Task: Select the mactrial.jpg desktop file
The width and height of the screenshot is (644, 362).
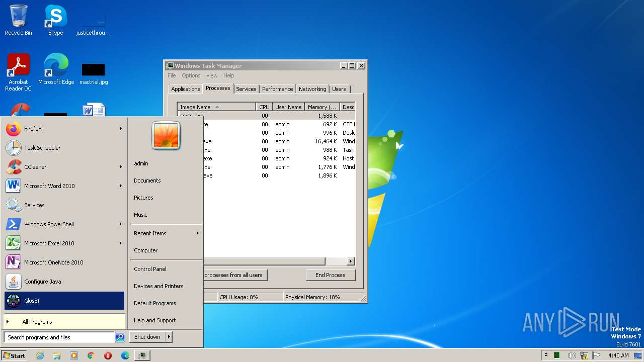Action: (x=94, y=73)
